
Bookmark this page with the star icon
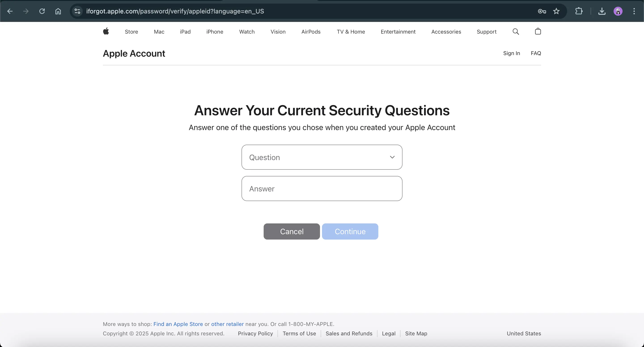tap(556, 11)
